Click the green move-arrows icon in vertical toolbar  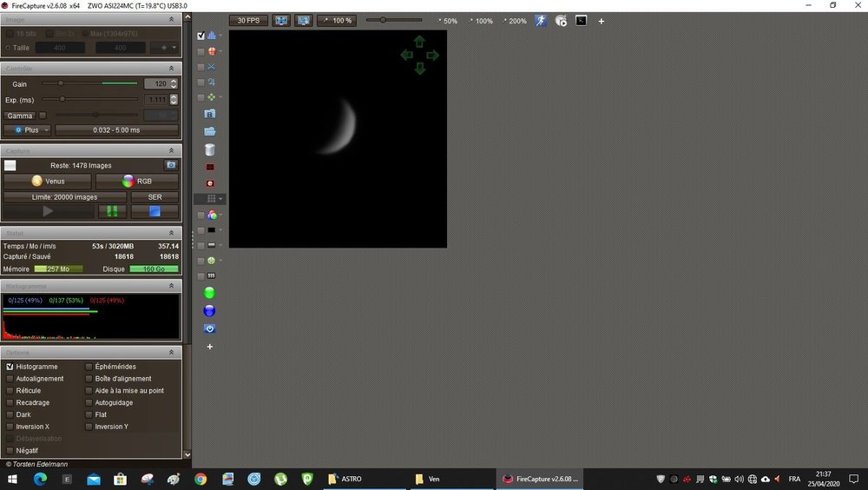point(212,97)
